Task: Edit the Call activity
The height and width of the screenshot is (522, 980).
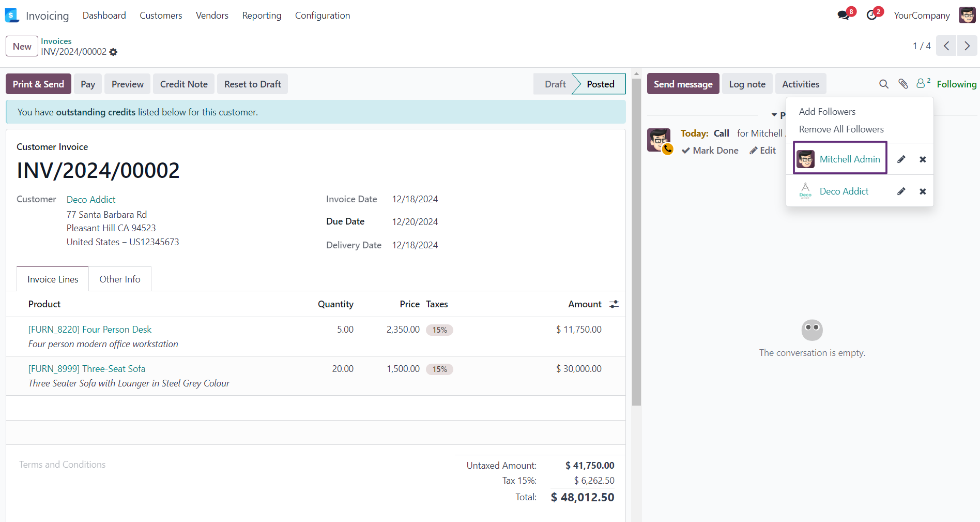Action: [763, 151]
